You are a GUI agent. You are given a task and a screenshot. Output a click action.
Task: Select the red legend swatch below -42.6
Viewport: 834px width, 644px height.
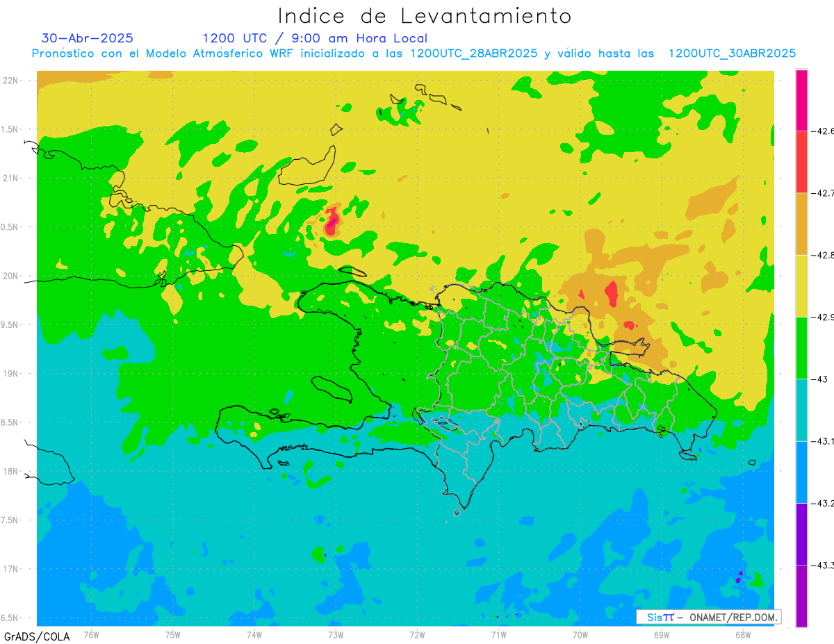pyautogui.click(x=801, y=162)
